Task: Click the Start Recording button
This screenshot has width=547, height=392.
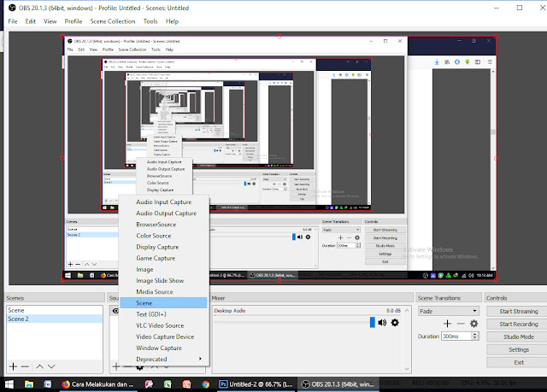Action: (517, 324)
